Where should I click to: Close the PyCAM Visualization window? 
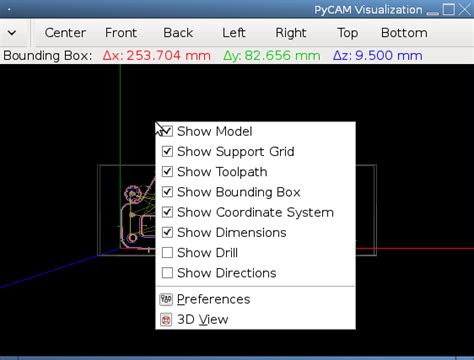[465, 9]
